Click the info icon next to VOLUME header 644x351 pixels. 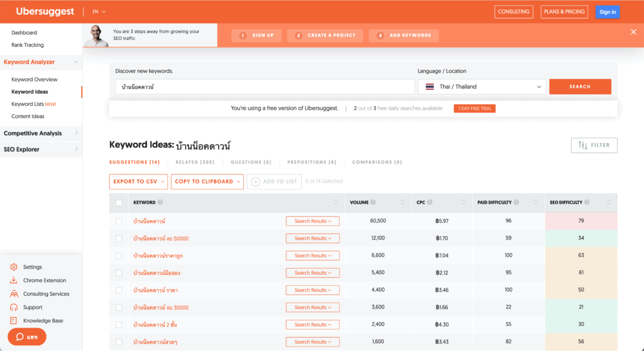click(373, 202)
